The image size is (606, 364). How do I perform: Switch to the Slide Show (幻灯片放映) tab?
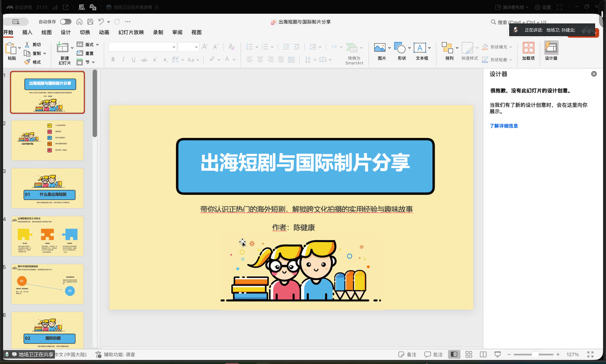click(x=131, y=32)
